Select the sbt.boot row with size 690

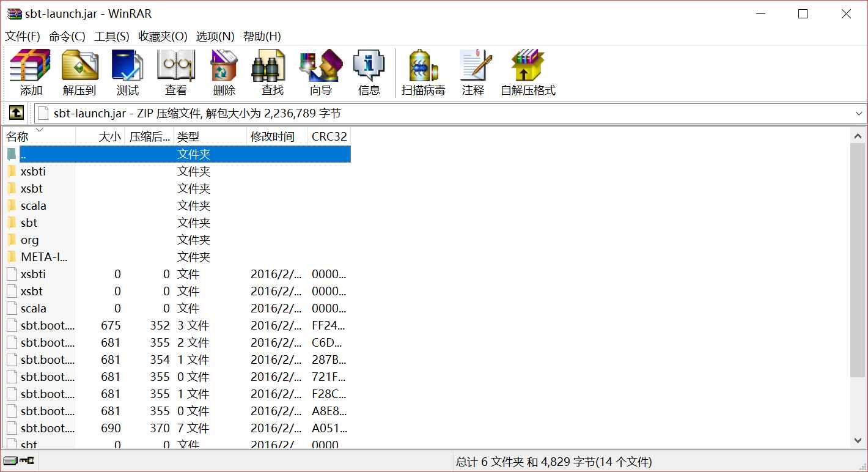[177, 428]
